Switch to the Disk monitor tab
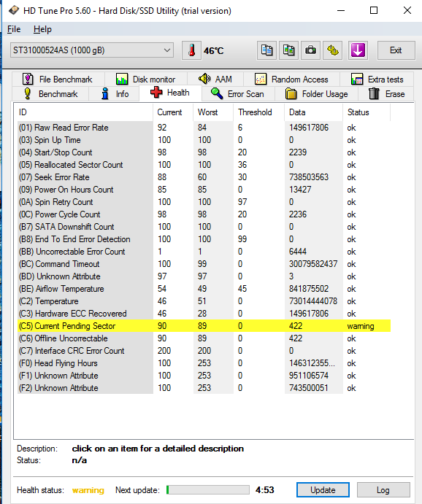Image resolution: width=422 pixels, height=504 pixels. (x=146, y=79)
